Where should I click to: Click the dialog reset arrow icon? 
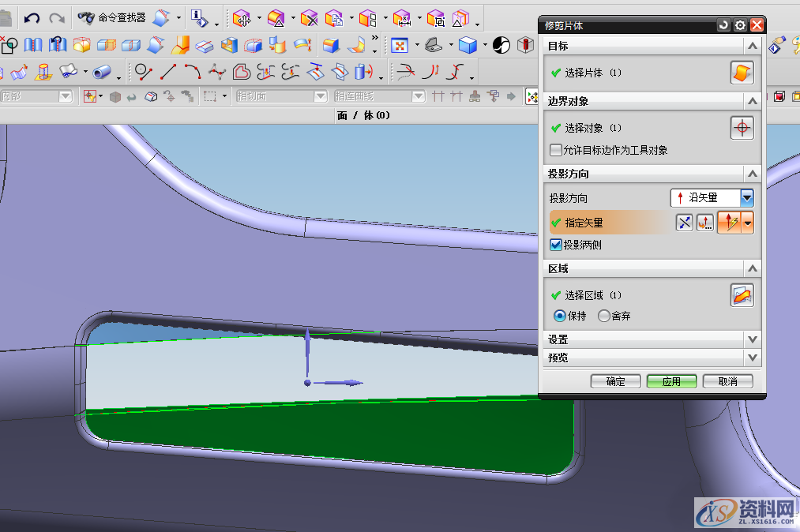pyautogui.click(x=723, y=25)
